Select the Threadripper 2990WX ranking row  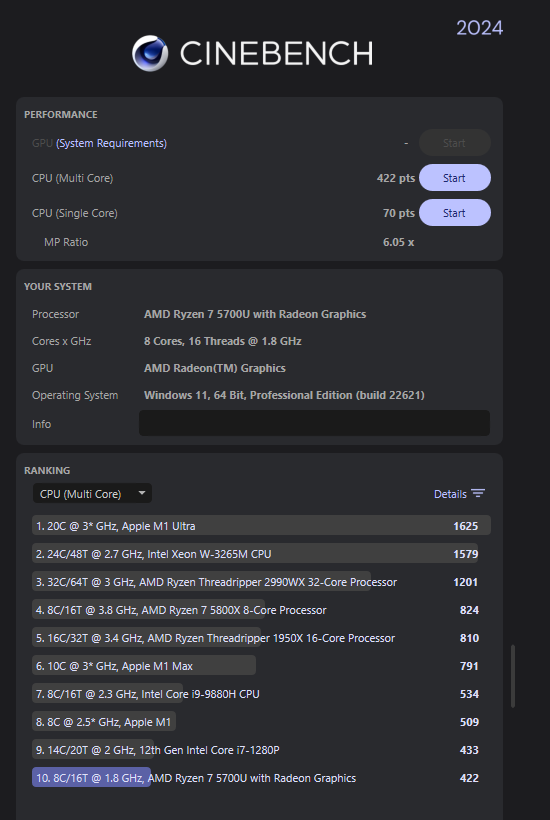point(261,582)
